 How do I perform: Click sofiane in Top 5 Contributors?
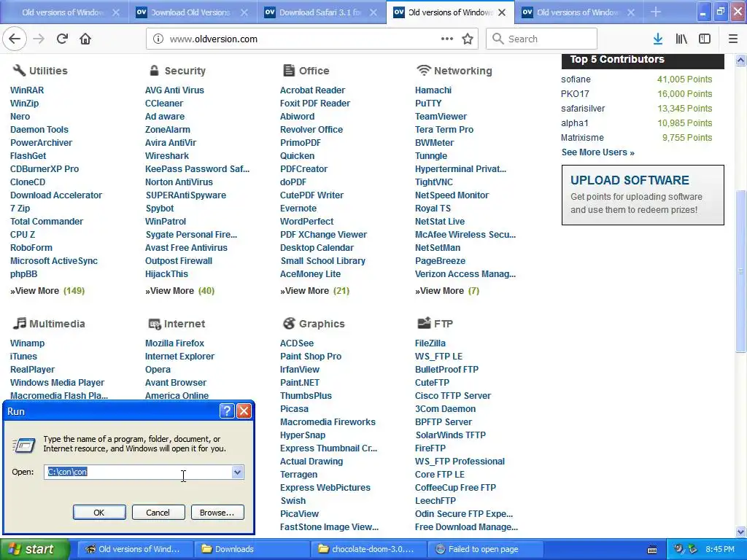tap(576, 79)
